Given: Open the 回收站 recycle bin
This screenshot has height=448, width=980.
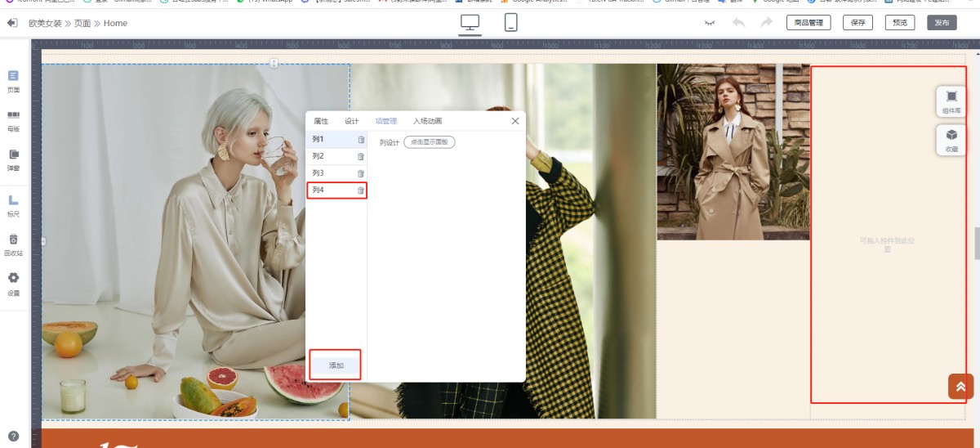Looking at the screenshot, I should click(x=13, y=244).
